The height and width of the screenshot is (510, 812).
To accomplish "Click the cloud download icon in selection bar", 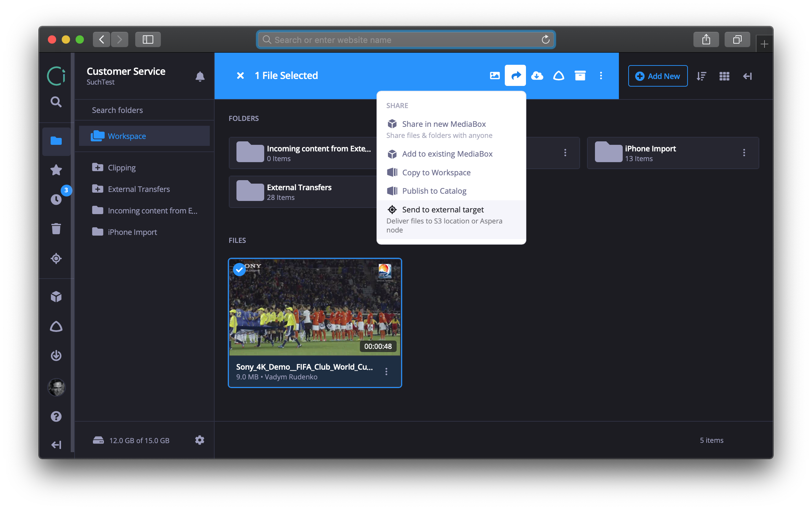I will (537, 76).
